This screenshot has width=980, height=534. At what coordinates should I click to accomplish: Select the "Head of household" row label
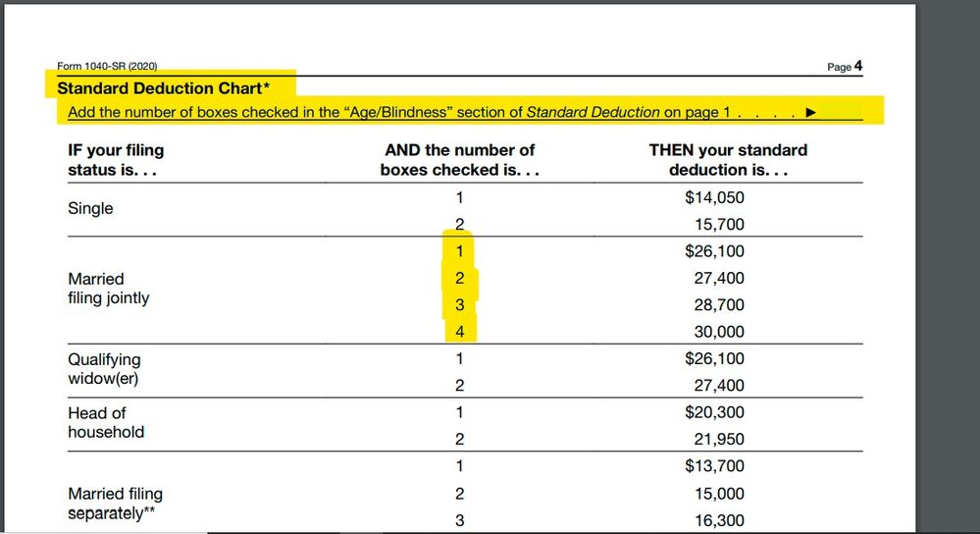[x=105, y=422]
